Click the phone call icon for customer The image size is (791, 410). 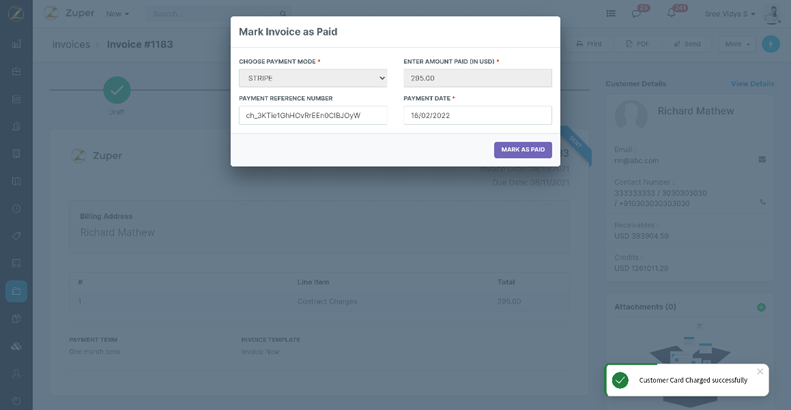(x=762, y=201)
